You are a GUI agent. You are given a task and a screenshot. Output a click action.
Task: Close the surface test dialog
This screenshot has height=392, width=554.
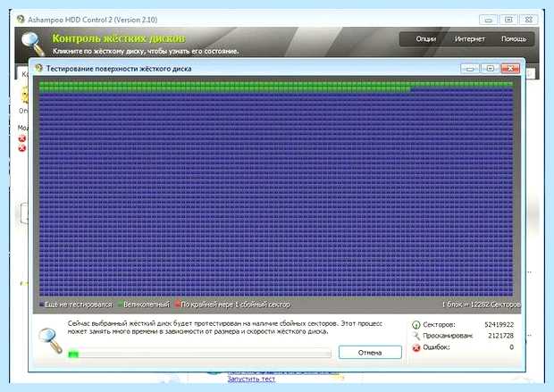coord(510,69)
